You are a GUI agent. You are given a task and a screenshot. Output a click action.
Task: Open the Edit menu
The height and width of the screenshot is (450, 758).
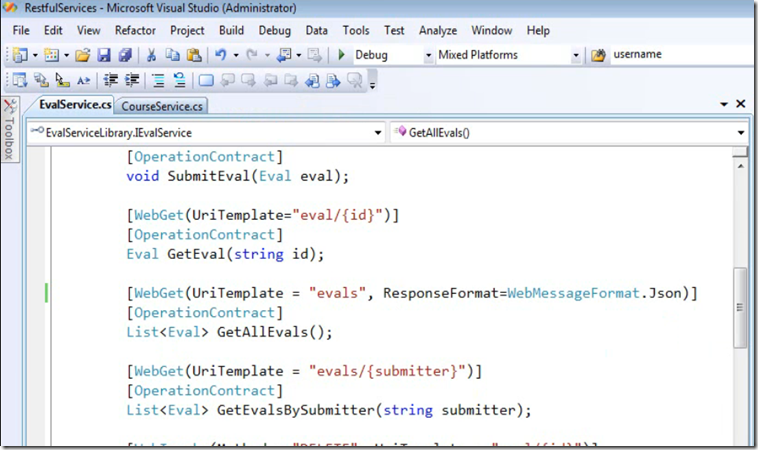[x=53, y=30]
